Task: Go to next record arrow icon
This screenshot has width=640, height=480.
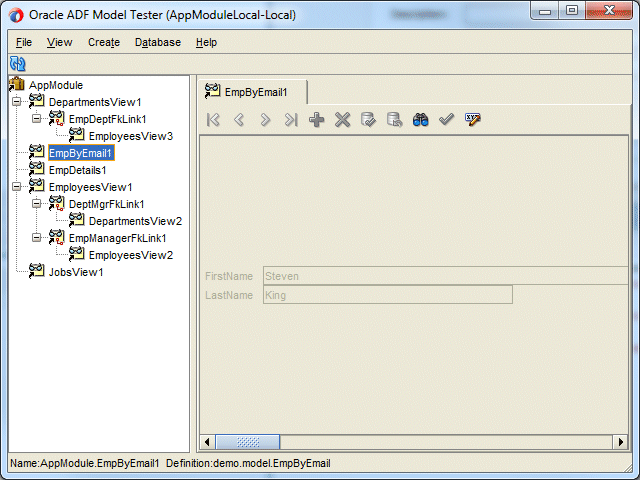Action: (x=265, y=120)
